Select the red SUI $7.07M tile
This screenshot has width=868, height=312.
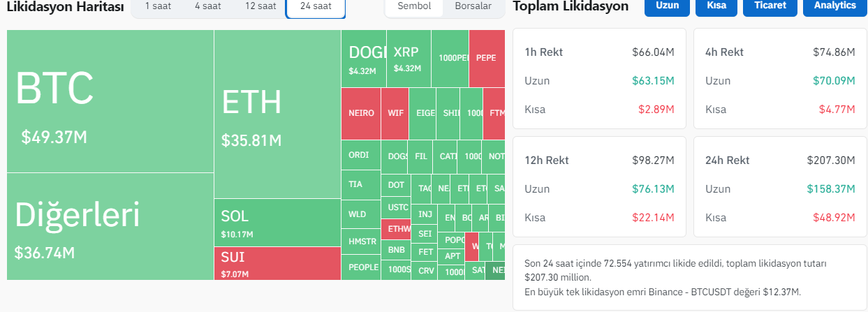click(x=277, y=264)
